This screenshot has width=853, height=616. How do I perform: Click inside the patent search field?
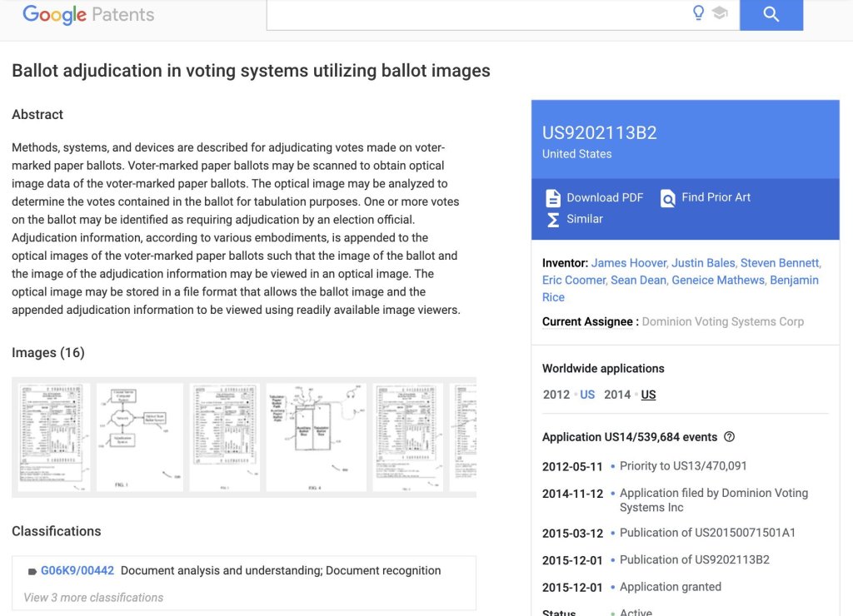[475, 13]
